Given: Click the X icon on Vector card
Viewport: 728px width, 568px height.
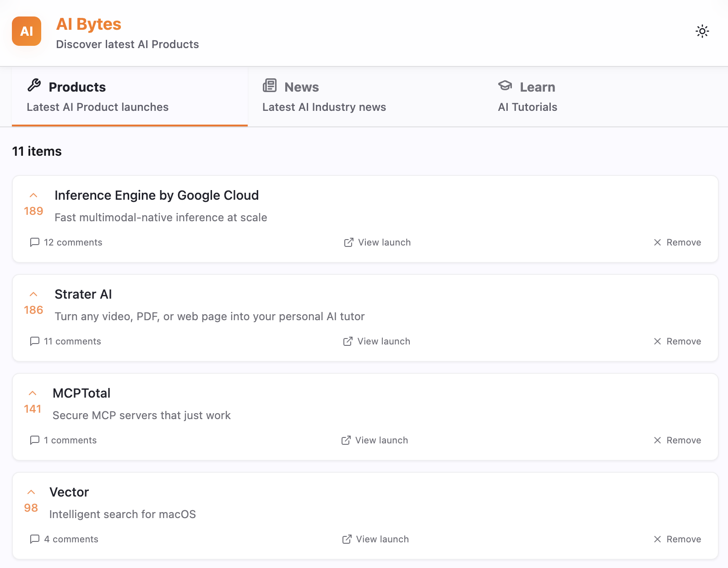Looking at the screenshot, I should 657,539.
